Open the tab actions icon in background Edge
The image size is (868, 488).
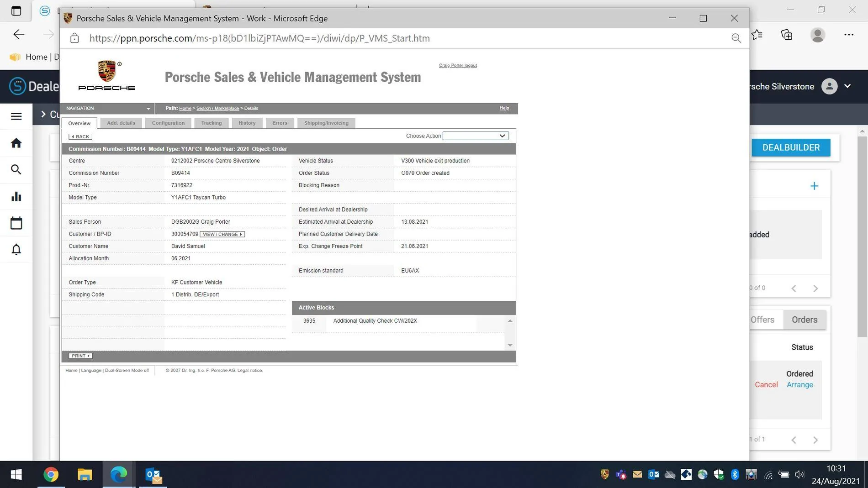(16, 10)
